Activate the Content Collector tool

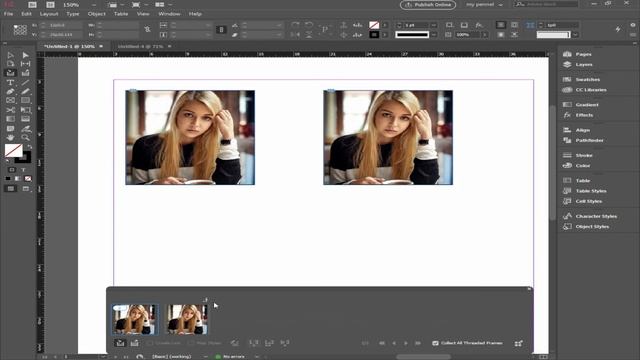[11, 73]
